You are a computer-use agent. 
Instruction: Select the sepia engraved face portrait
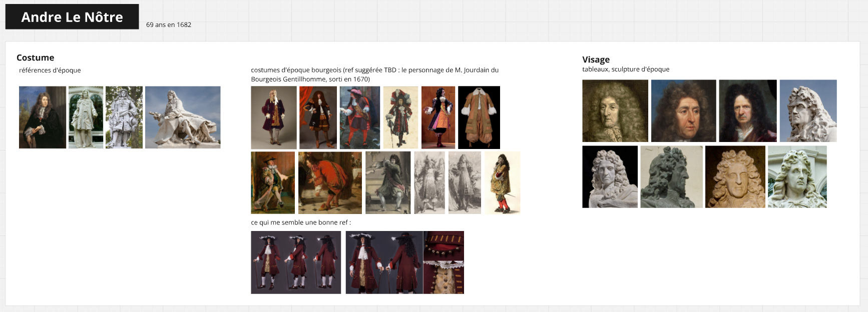coord(615,111)
